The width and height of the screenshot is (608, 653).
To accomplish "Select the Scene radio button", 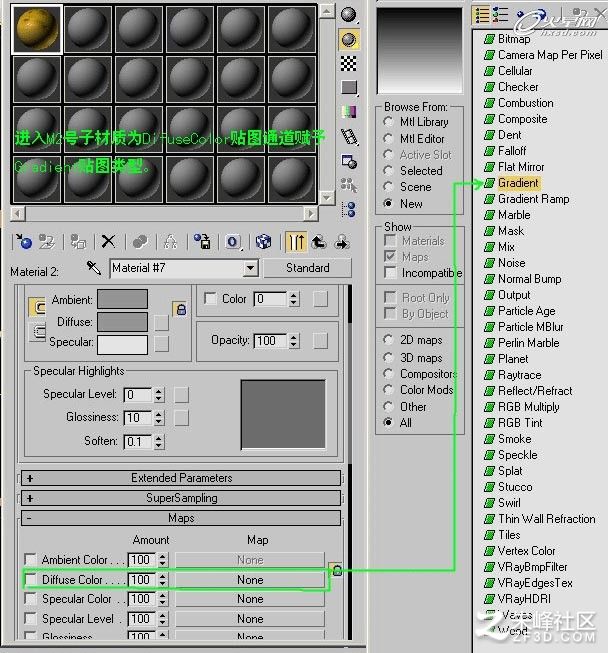I will pyautogui.click(x=388, y=187).
